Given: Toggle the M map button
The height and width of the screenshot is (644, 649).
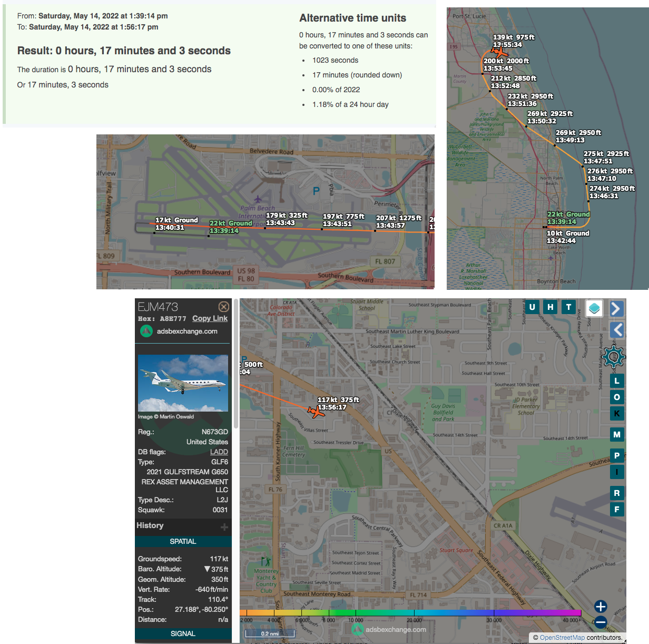Looking at the screenshot, I should click(x=617, y=434).
